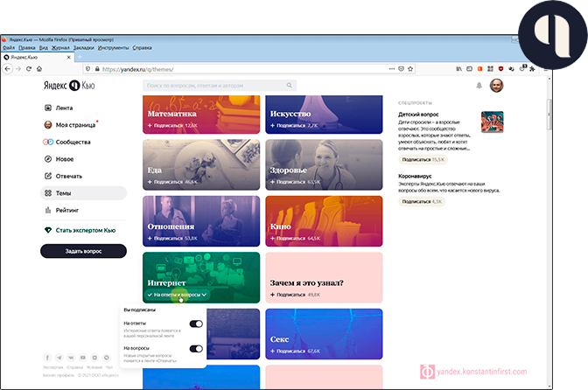Viewport: 588px width, 390px height.
Task: Toggle the На вопросы subscription switch
Action: coord(196,349)
